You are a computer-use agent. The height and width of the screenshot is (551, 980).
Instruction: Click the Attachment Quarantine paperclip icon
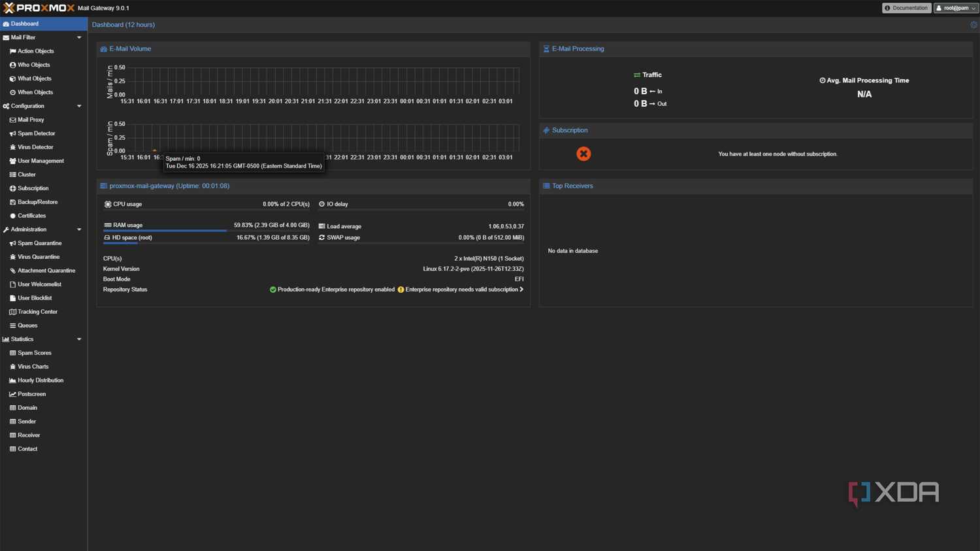12,271
